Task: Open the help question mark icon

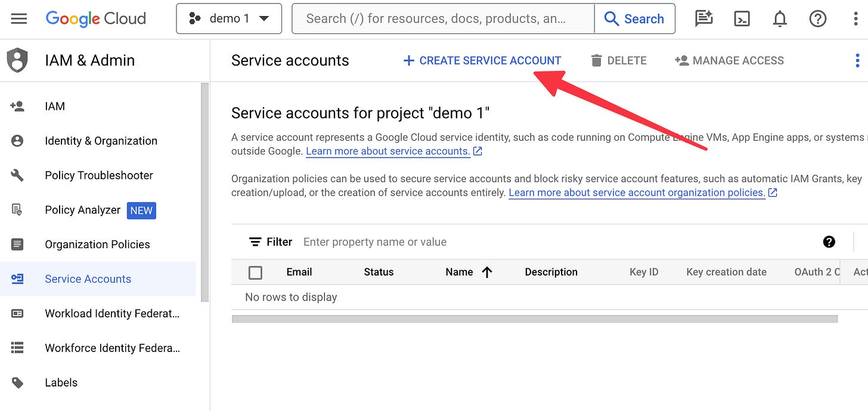Action: click(818, 19)
